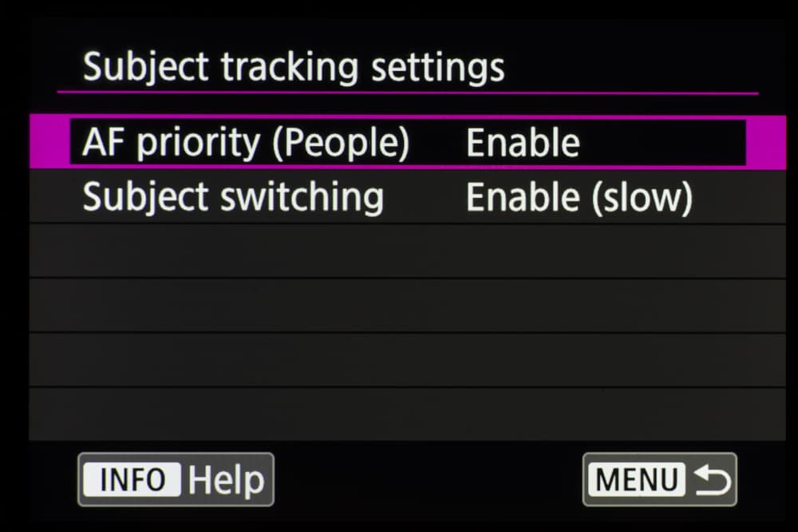The height and width of the screenshot is (532, 798).
Task: Click the magenta left edge of highlighted row
Action: pos(49,143)
